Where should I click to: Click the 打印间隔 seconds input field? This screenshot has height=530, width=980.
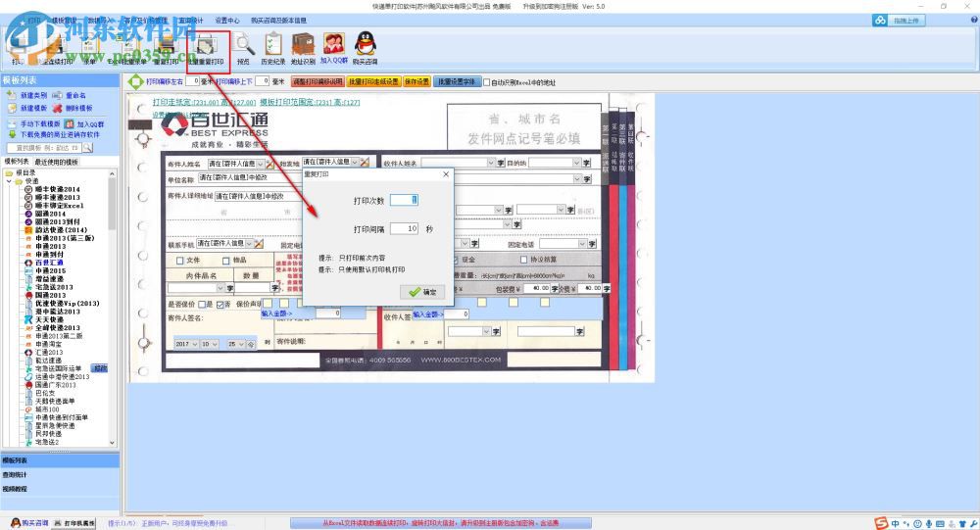pyautogui.click(x=404, y=228)
